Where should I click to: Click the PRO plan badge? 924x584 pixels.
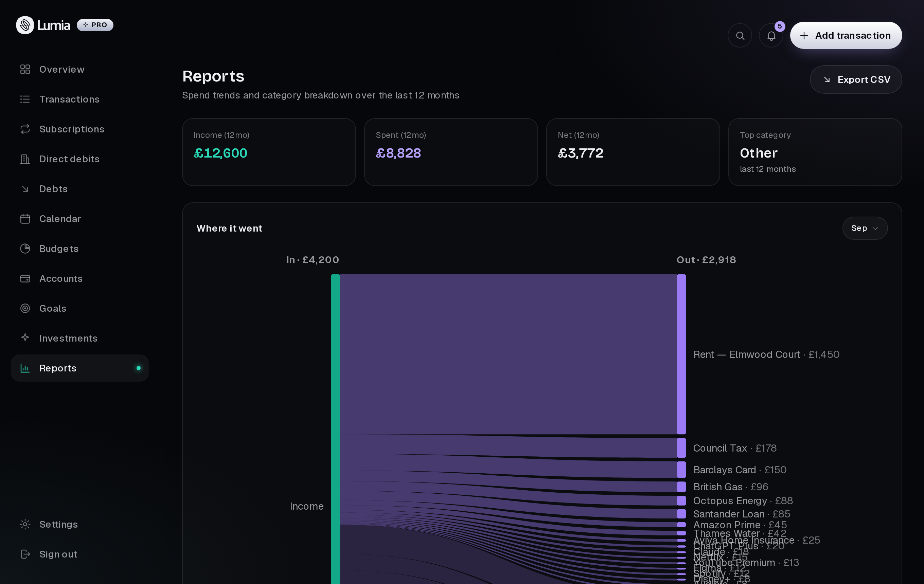[95, 25]
